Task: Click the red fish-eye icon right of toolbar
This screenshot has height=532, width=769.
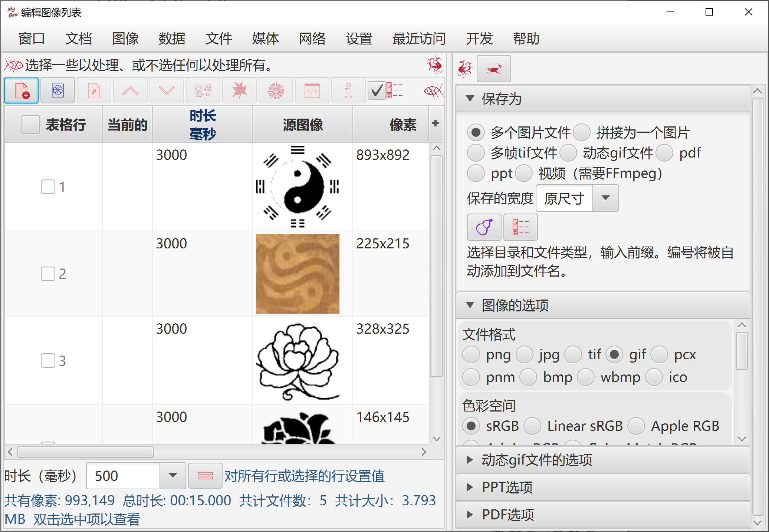Action: click(x=433, y=90)
